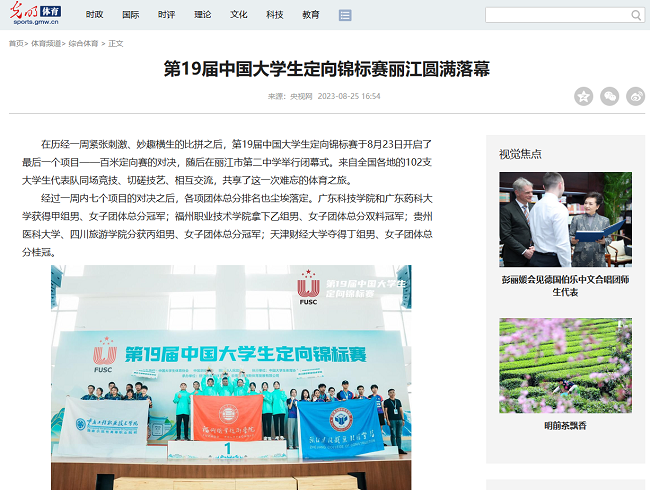Click the search input field
The height and width of the screenshot is (490, 650).
coord(556,15)
